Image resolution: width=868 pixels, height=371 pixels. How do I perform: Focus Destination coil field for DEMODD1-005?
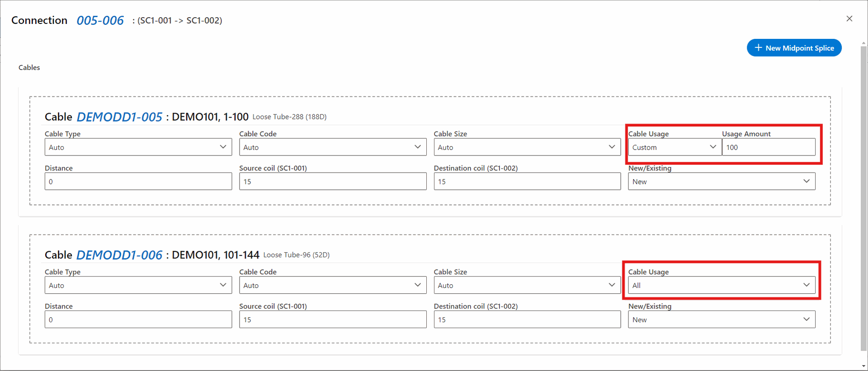point(527,181)
